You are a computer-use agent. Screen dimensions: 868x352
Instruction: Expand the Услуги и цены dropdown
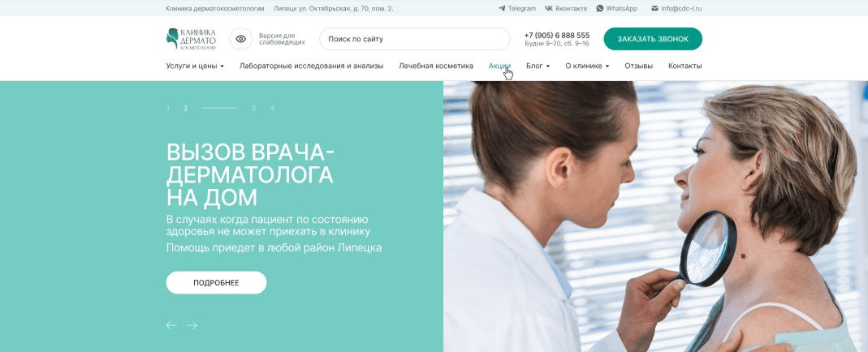click(x=195, y=66)
